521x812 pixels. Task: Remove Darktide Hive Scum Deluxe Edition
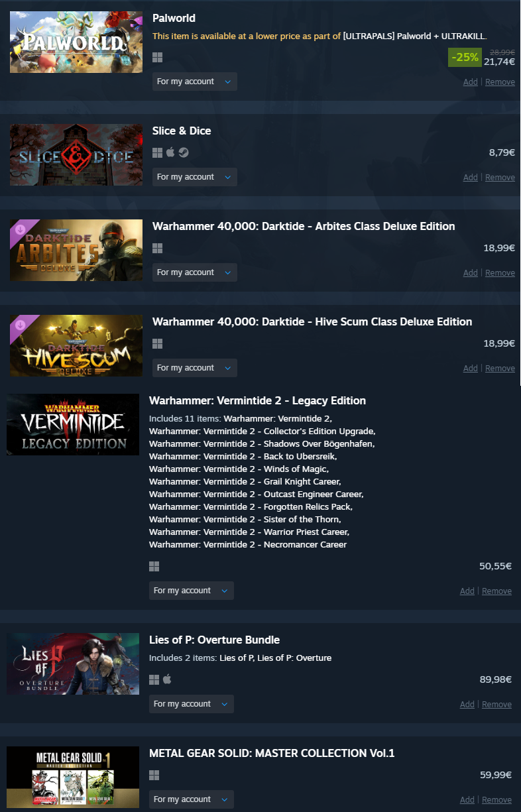pyautogui.click(x=500, y=369)
